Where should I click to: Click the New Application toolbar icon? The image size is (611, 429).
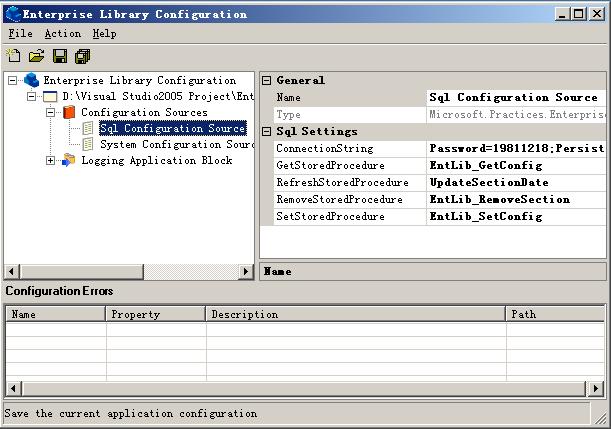pyautogui.click(x=13, y=56)
